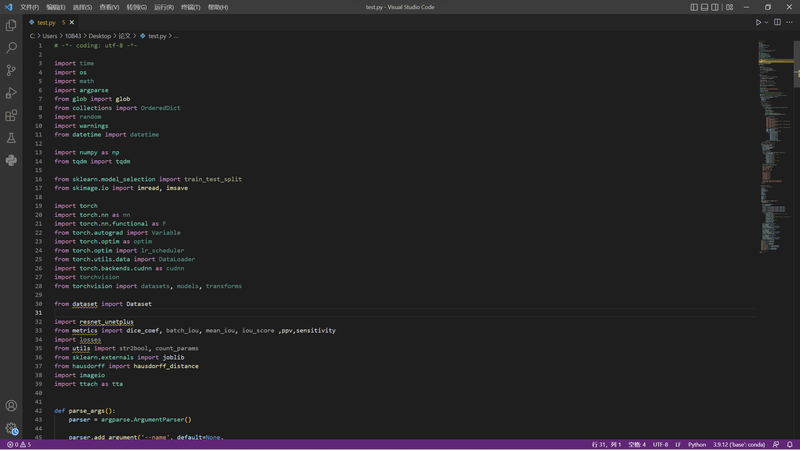Close the test.py editor tab
The image size is (800, 450).
(71, 22)
